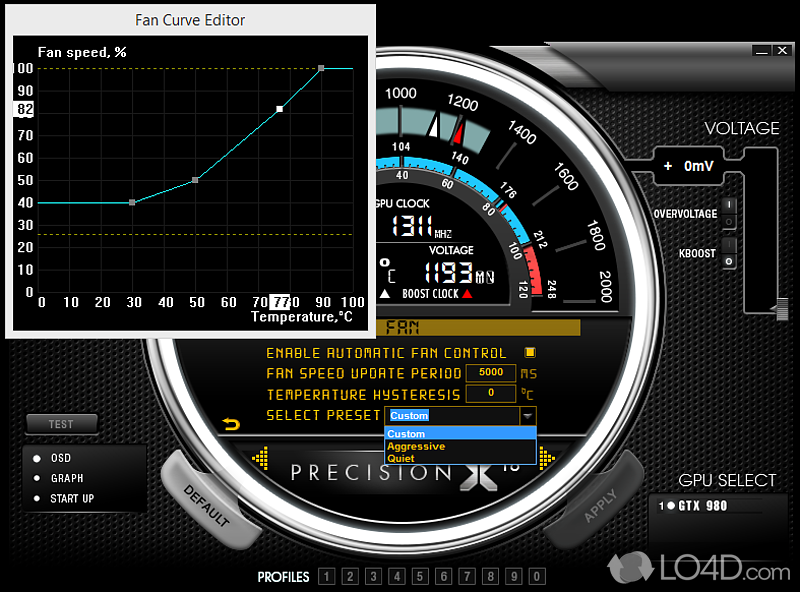Click the fan curve node at 30°C
Image resolution: width=800 pixels, height=592 pixels.
pos(132,203)
